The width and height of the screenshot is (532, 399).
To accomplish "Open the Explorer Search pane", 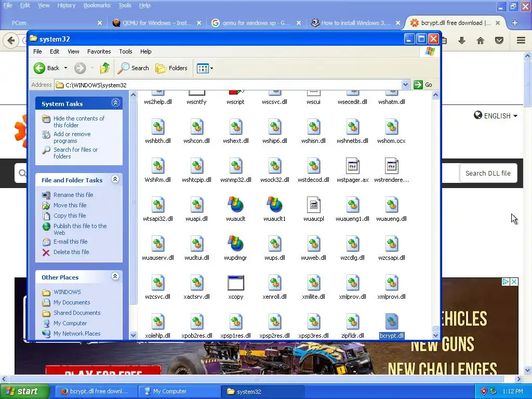I will 134,68.
